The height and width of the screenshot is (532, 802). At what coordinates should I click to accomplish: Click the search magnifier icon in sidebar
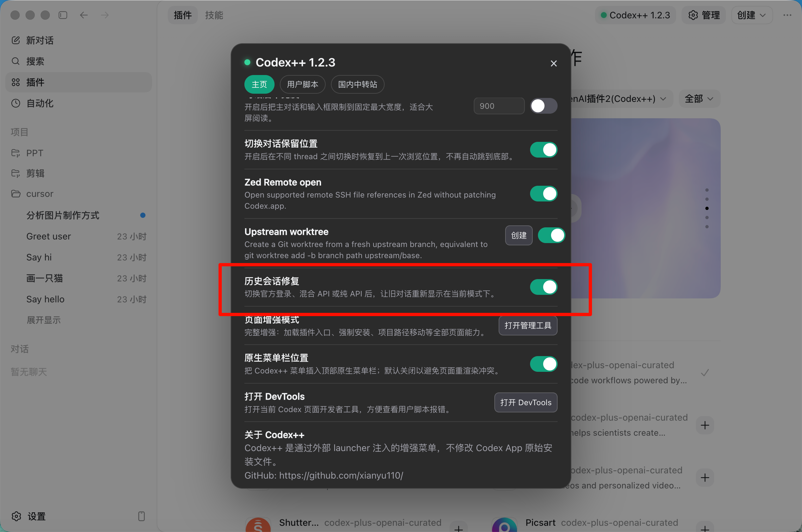pyautogui.click(x=16, y=61)
